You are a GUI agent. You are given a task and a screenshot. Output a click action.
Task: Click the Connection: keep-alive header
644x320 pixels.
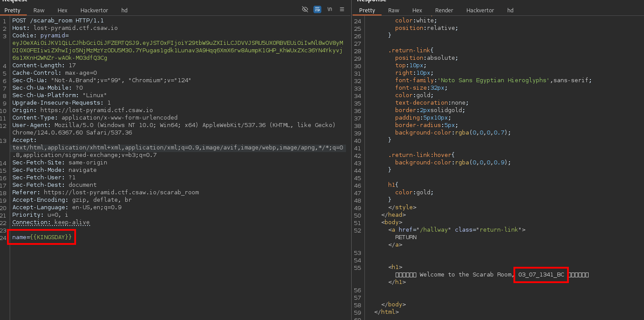pyautogui.click(x=51, y=222)
